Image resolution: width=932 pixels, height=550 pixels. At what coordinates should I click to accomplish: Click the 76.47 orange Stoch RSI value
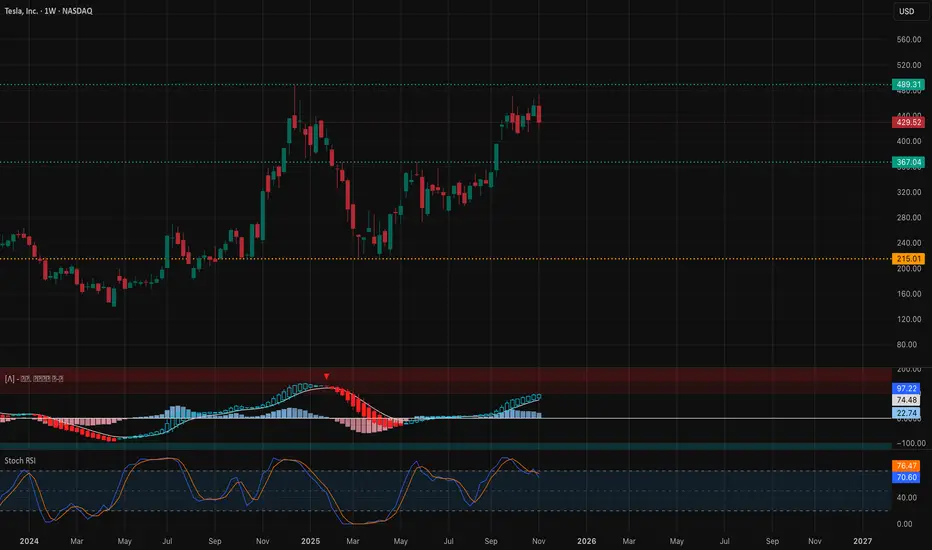[906, 466]
